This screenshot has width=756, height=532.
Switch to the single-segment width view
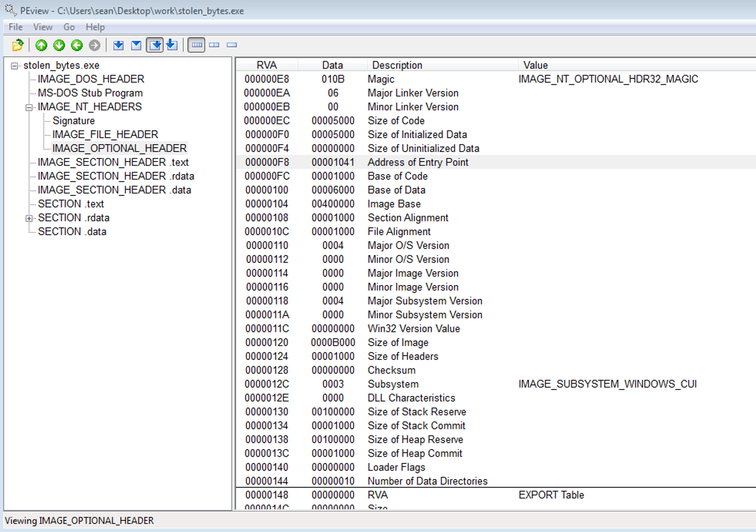pos(232,45)
